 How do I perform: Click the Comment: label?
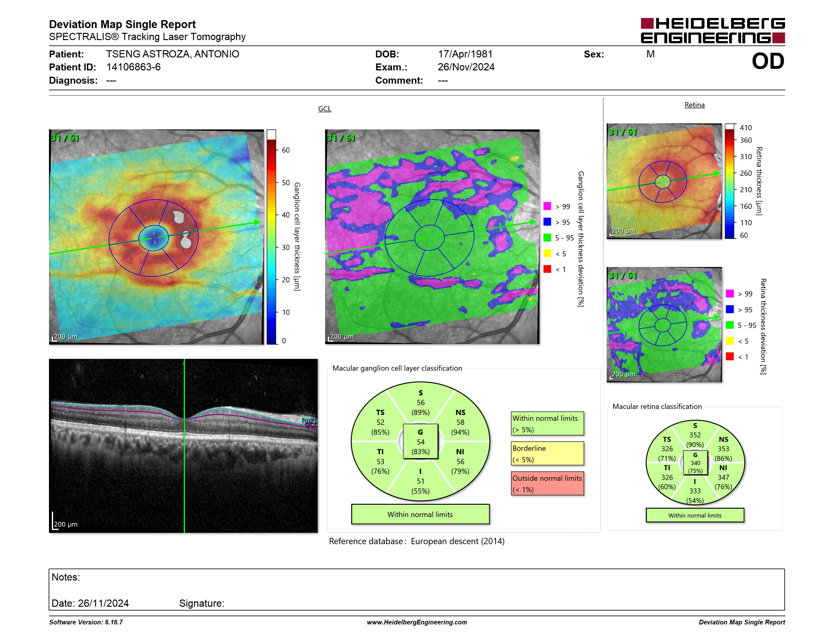399,80
